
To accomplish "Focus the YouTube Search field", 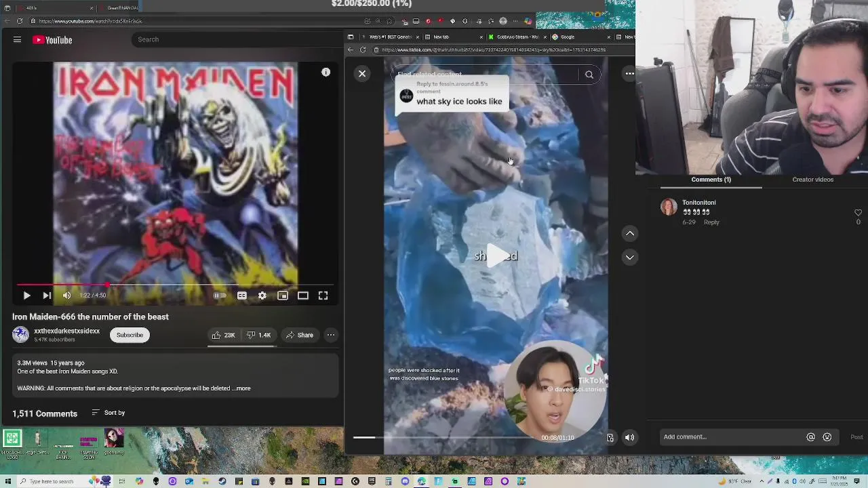I will pos(237,39).
